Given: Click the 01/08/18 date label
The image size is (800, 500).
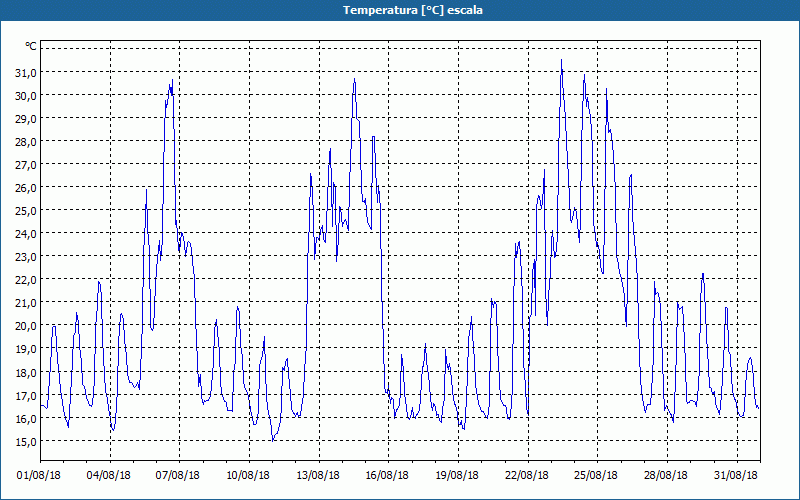Looking at the screenshot, I should 39,475.
